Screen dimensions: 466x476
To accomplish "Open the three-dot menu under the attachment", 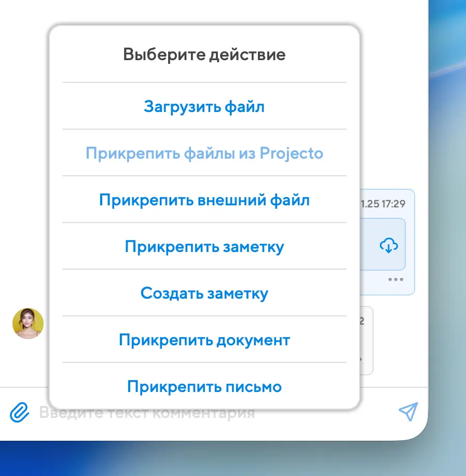I will pyautogui.click(x=396, y=279).
